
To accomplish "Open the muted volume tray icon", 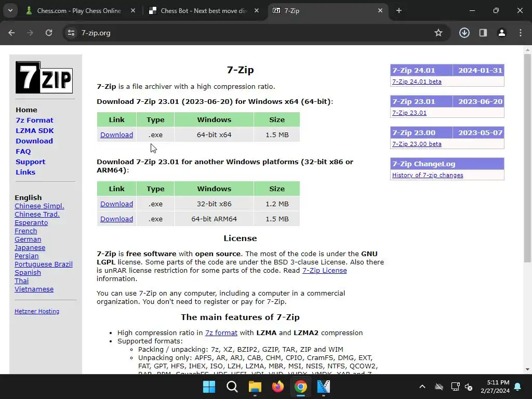I will 469,387.
